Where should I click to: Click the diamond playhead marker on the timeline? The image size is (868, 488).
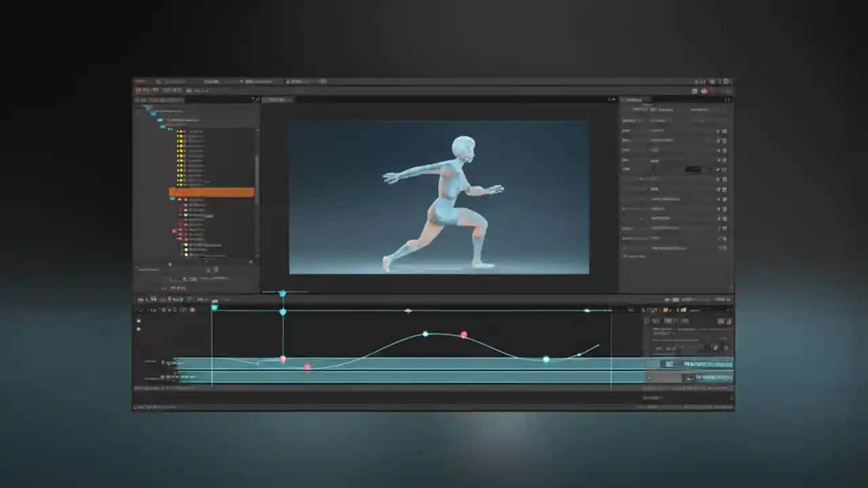coord(283,294)
